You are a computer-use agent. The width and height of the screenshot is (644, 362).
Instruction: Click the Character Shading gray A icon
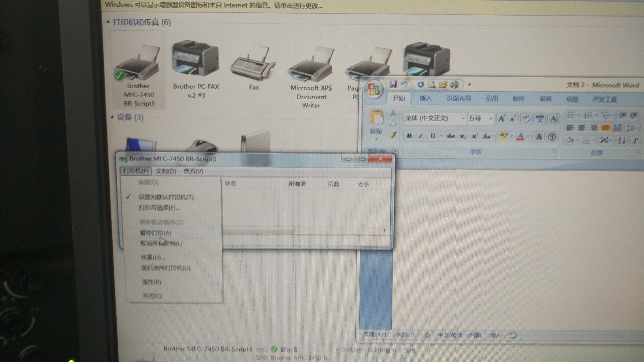[x=539, y=137]
